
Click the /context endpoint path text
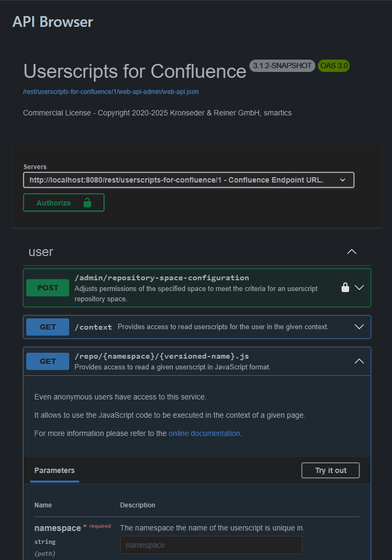tap(93, 327)
